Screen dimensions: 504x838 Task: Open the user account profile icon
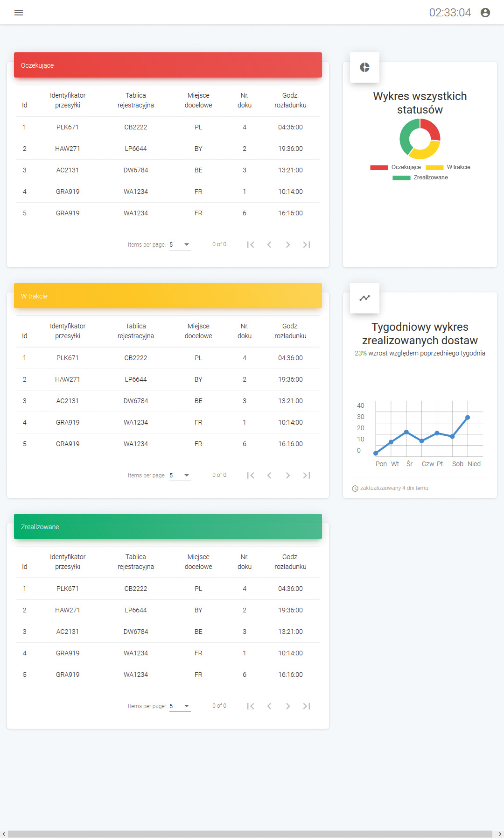(x=485, y=13)
